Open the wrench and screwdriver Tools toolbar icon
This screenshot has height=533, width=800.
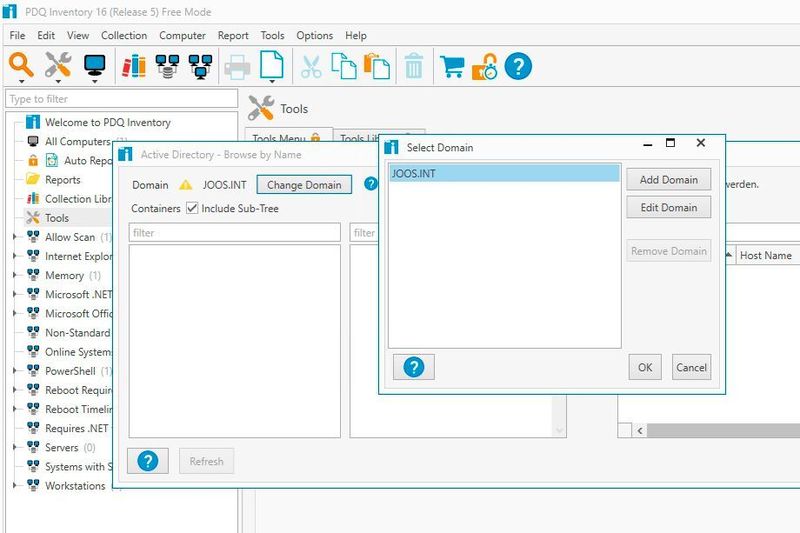(x=58, y=64)
